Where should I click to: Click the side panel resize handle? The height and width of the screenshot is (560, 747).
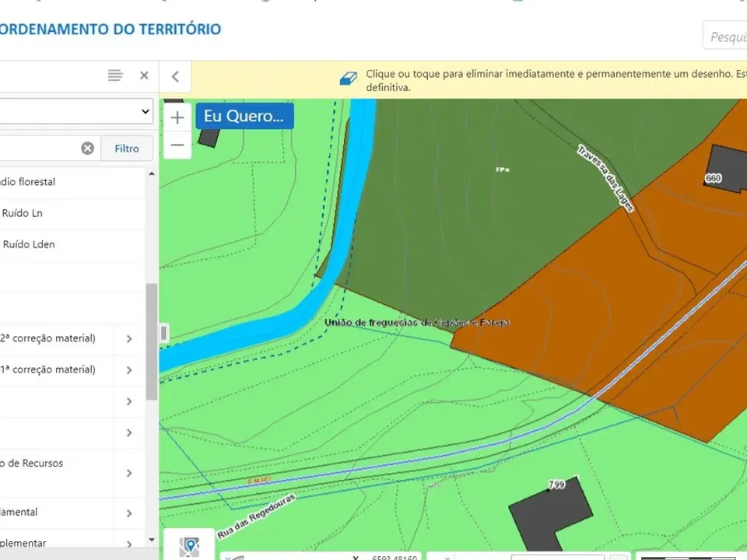[x=164, y=333]
